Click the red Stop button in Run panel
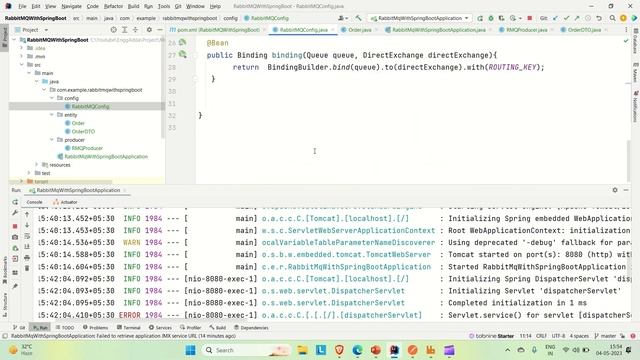Screen dimensions: 640x360 (x=15, y=226)
